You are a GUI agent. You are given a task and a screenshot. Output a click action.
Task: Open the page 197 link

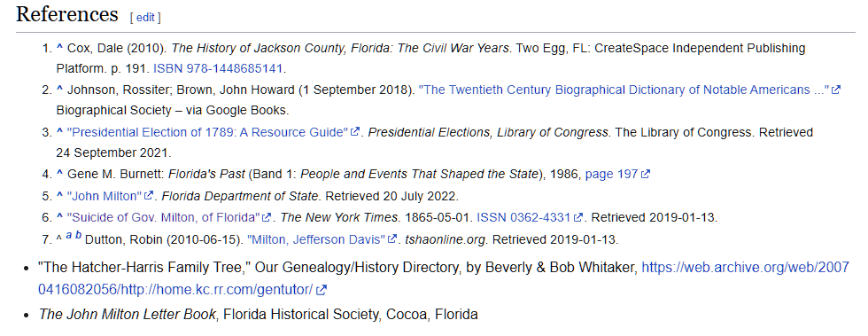[x=612, y=175]
